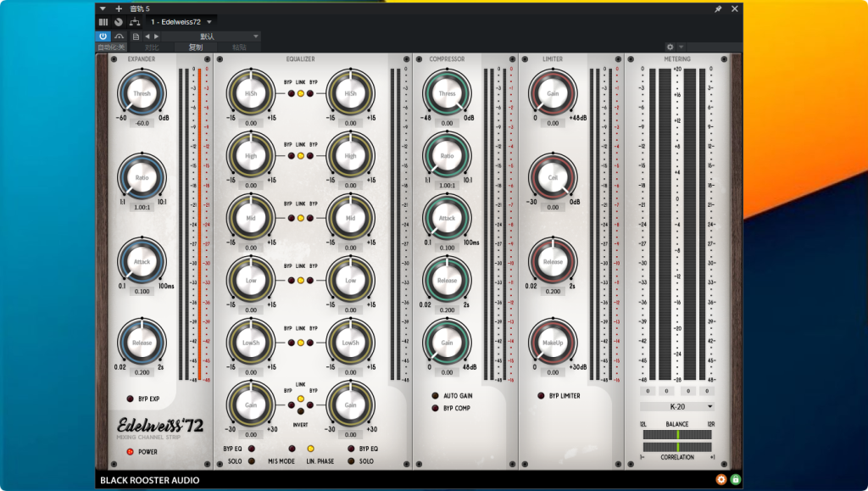This screenshot has width=868, height=491.
Task: Open the 1 - Edelweiss72 plugin selector
Action: (x=181, y=22)
